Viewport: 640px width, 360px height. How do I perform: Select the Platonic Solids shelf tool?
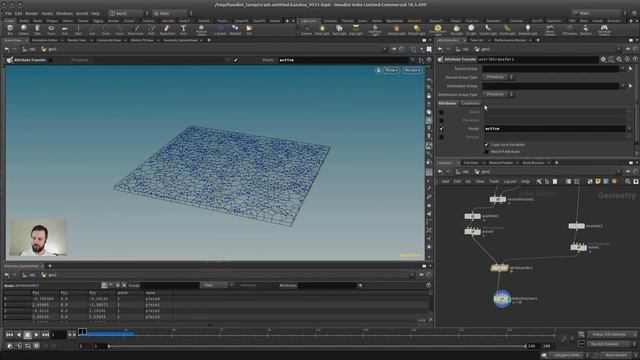[x=201, y=29]
